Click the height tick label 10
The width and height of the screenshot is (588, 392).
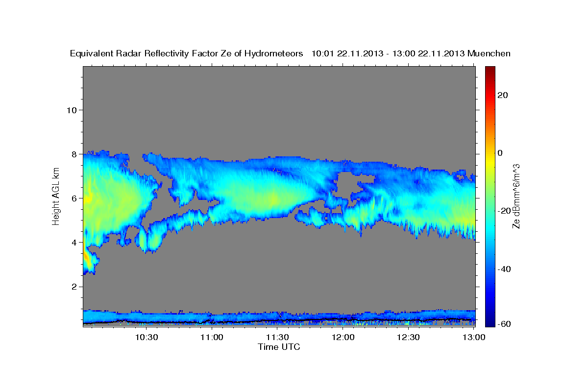click(x=72, y=110)
